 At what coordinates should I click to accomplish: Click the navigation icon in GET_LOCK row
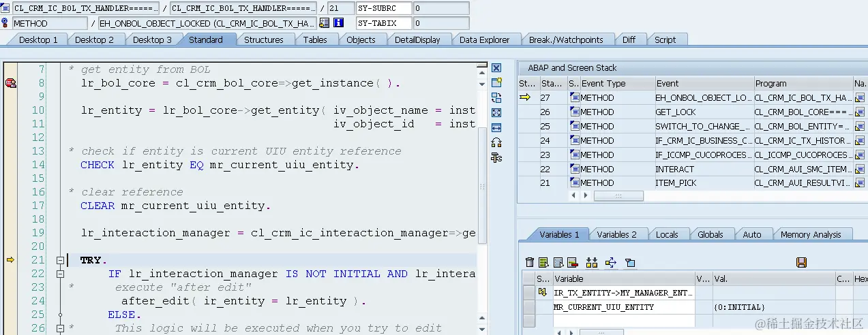click(x=859, y=112)
